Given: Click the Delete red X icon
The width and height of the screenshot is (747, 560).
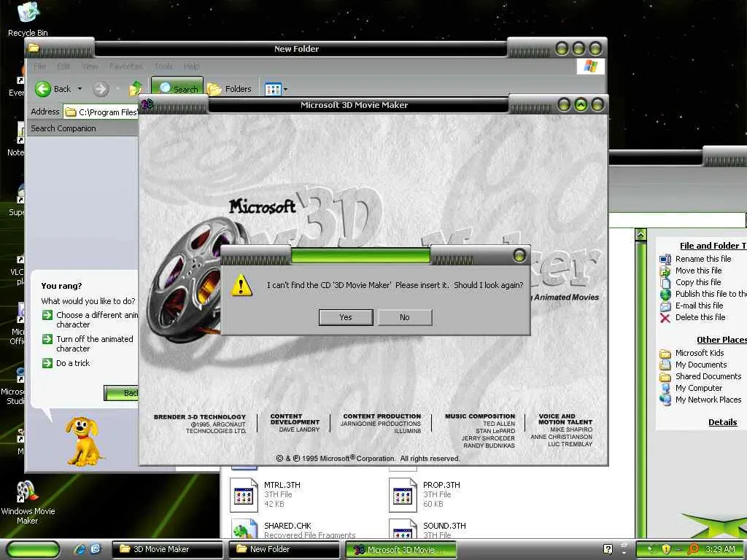Looking at the screenshot, I should click(x=665, y=318).
